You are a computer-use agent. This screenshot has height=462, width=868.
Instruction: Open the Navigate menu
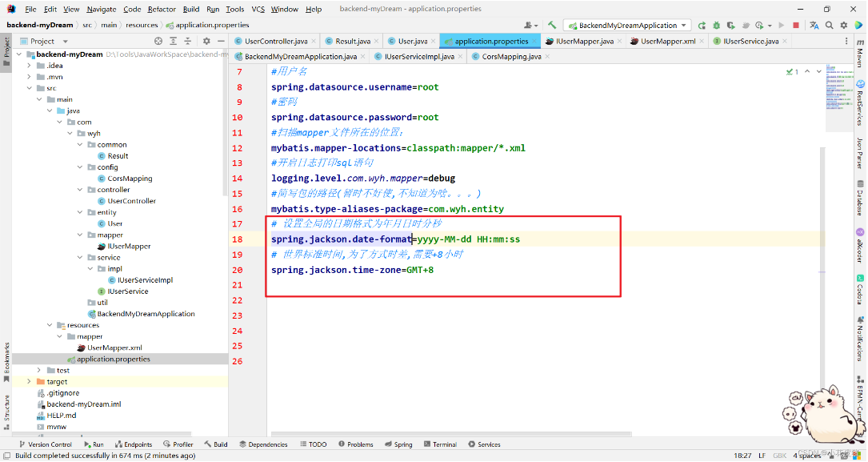pos(102,9)
